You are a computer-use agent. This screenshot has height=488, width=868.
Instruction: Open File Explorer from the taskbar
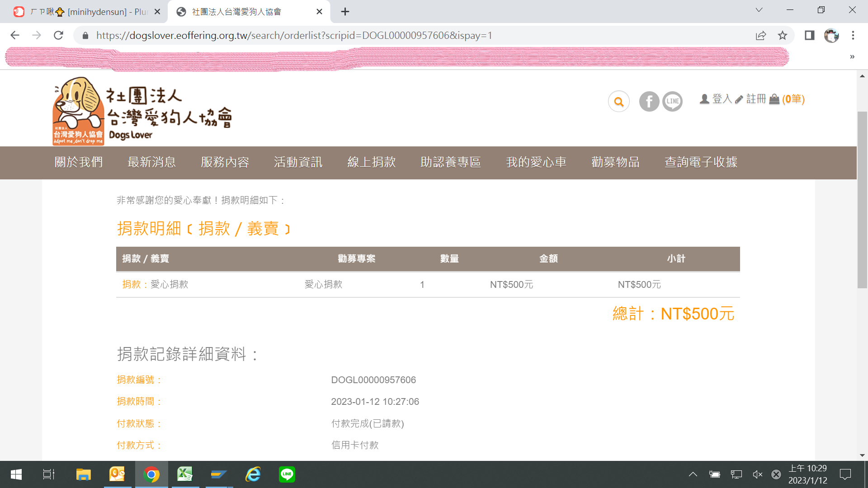84,474
